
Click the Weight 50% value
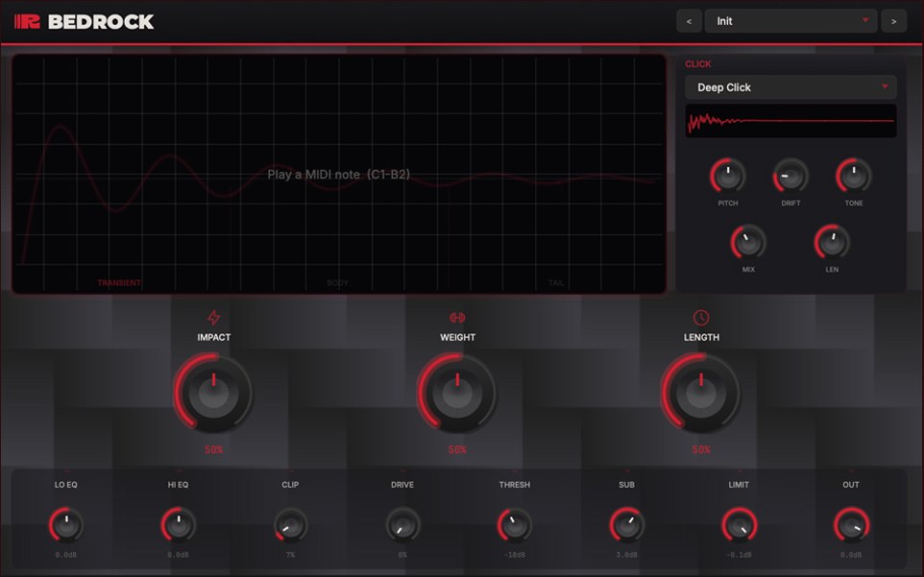[457, 450]
